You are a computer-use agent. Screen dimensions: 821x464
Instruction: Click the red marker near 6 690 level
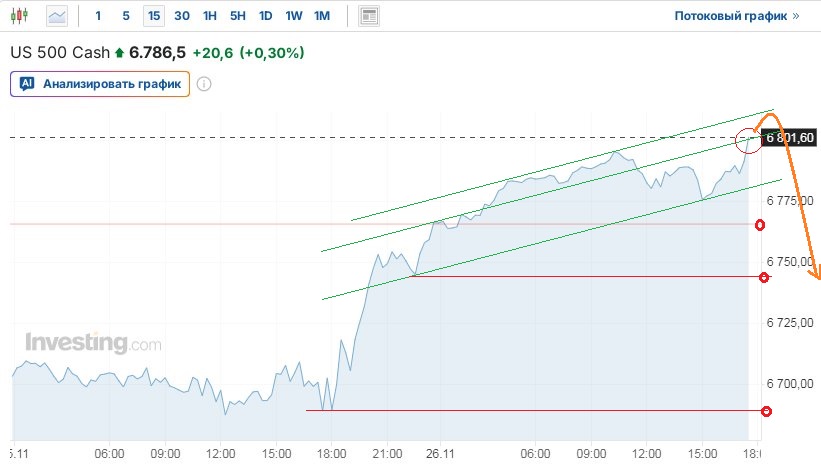[x=766, y=411]
